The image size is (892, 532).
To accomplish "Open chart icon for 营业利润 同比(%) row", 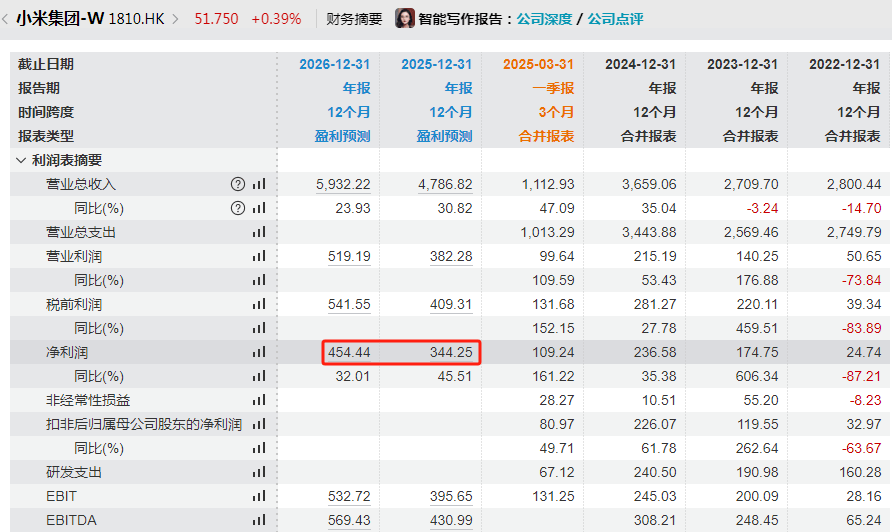I will pos(259,280).
